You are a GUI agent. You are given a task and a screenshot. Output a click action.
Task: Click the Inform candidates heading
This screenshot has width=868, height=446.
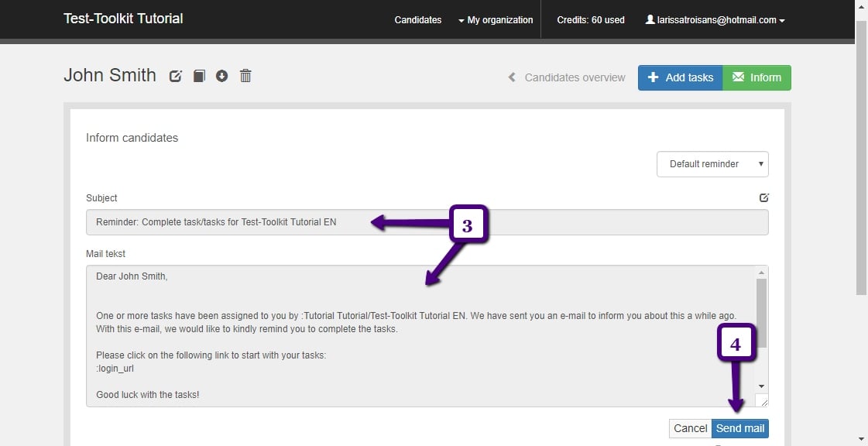132,138
